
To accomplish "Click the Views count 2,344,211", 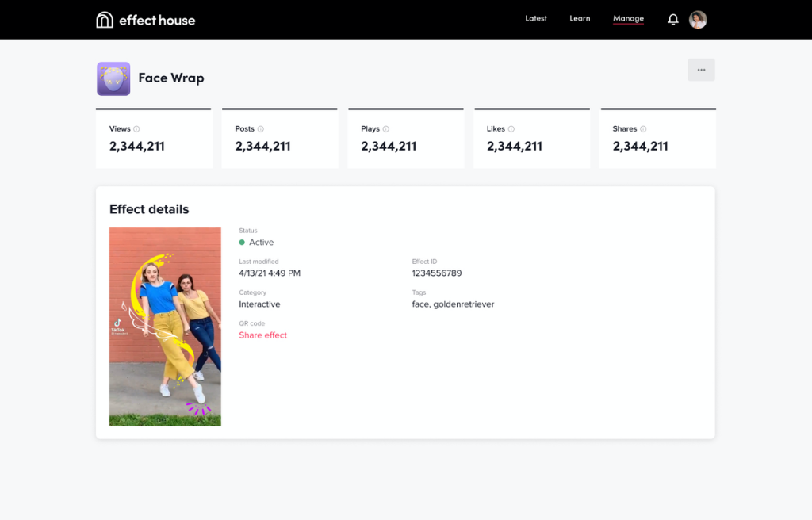I will pyautogui.click(x=136, y=147).
